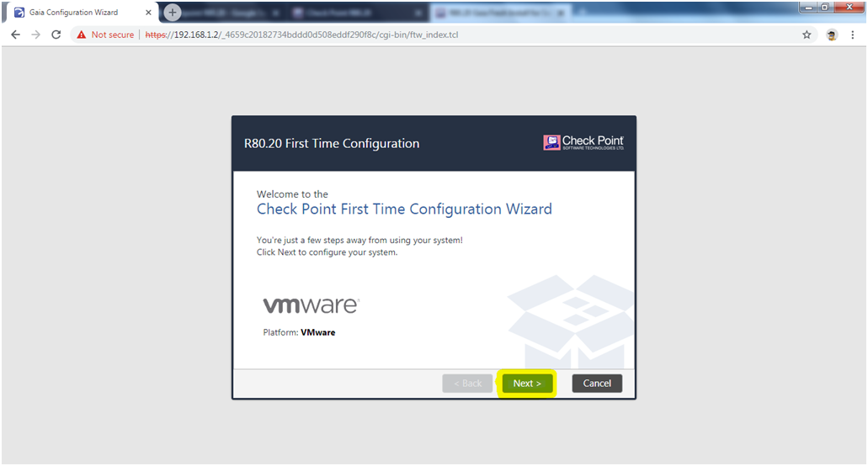Reload the page with the refresh icon

[x=56, y=34]
